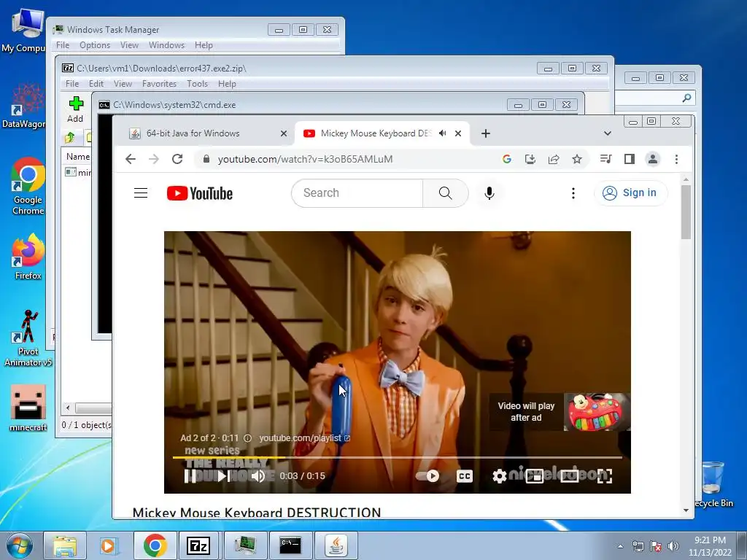Open 7-Zip Edit menu
The width and height of the screenshot is (747, 560).
tap(96, 84)
